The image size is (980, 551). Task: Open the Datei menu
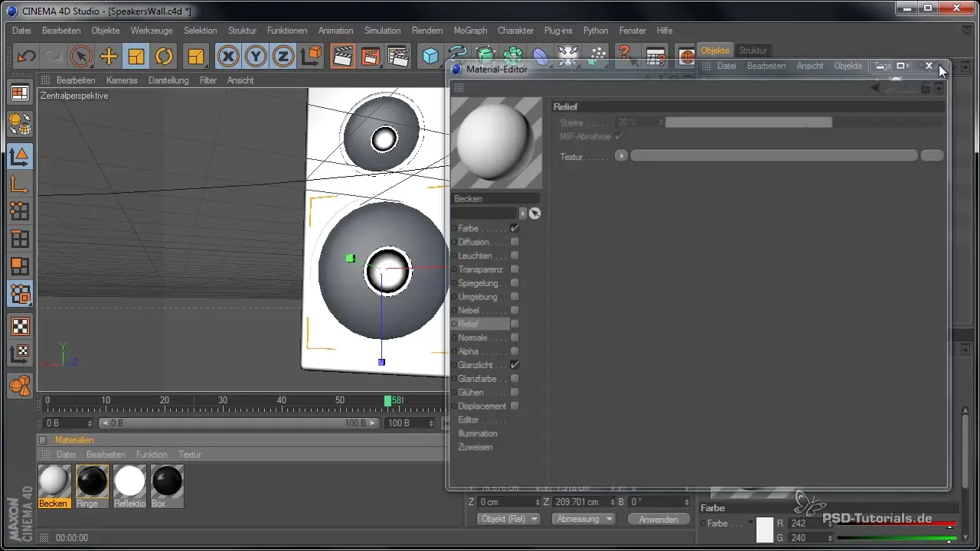(21, 31)
